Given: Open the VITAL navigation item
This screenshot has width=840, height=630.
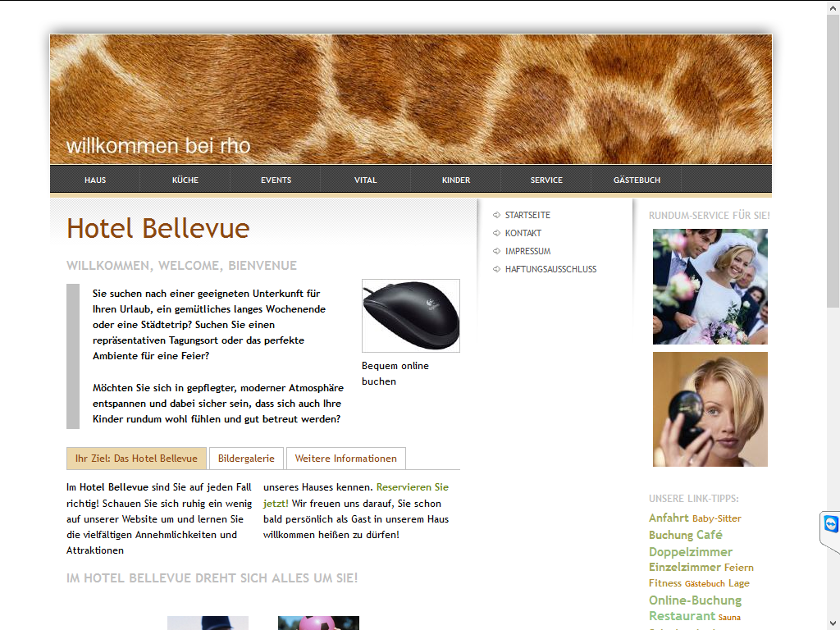Looking at the screenshot, I should click(x=365, y=180).
